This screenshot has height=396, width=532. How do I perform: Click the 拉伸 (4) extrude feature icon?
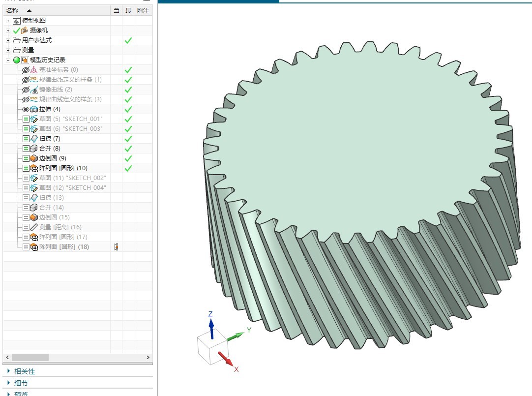34,109
